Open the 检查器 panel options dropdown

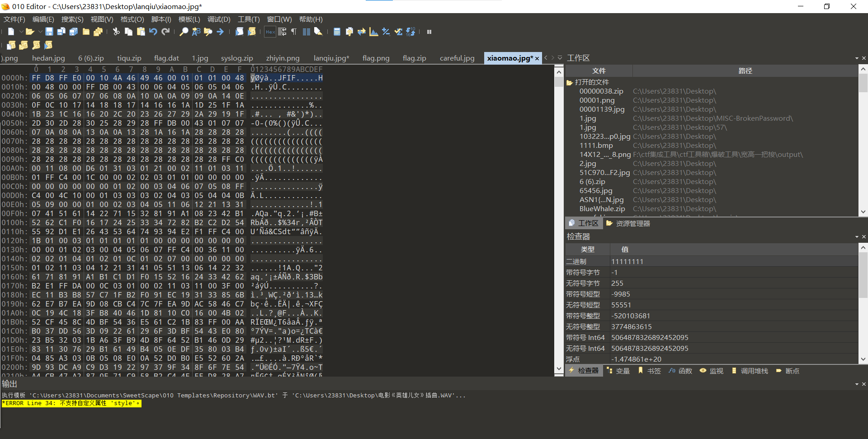tap(857, 237)
